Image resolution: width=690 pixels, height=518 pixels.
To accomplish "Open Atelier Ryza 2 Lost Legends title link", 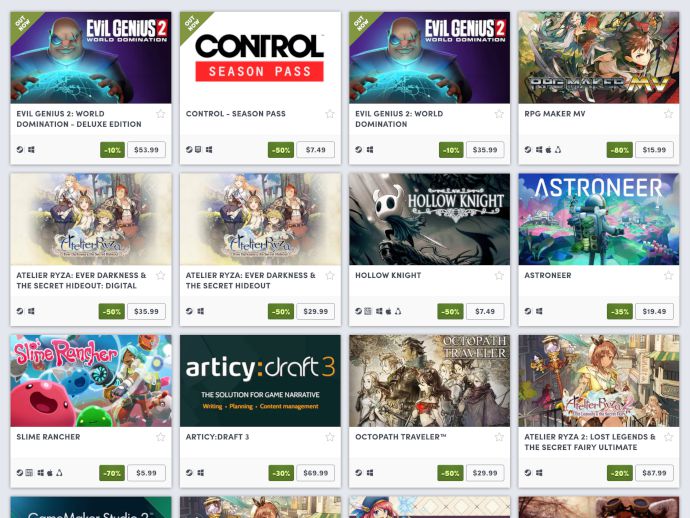I will click(x=590, y=442).
